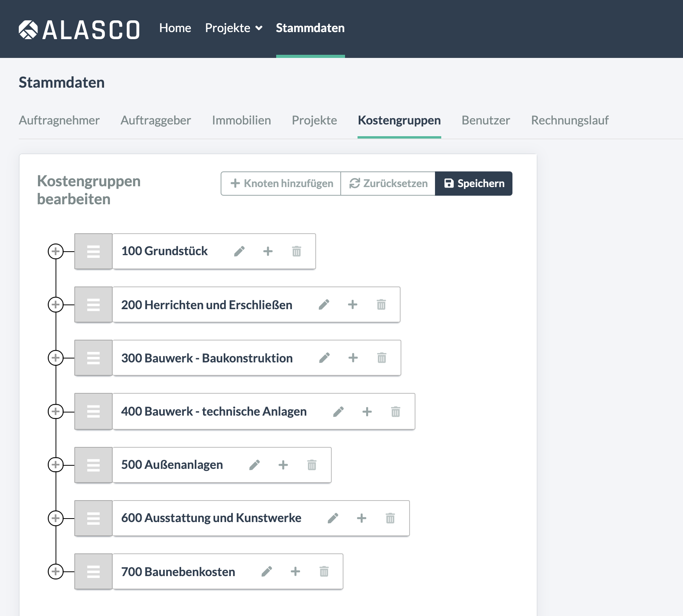The width and height of the screenshot is (683, 616).
Task: Expand the 500 Außenanlagen tree node
Action: (x=56, y=465)
